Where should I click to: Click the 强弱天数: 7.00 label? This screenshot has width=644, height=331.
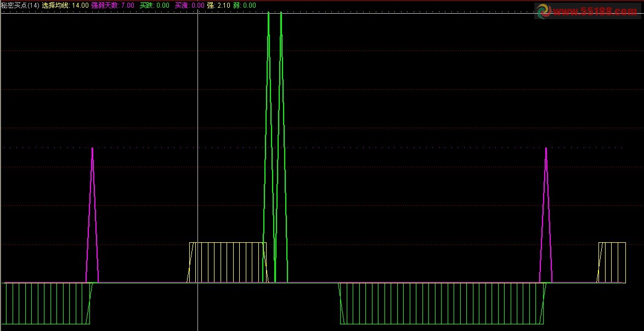tap(112, 5)
